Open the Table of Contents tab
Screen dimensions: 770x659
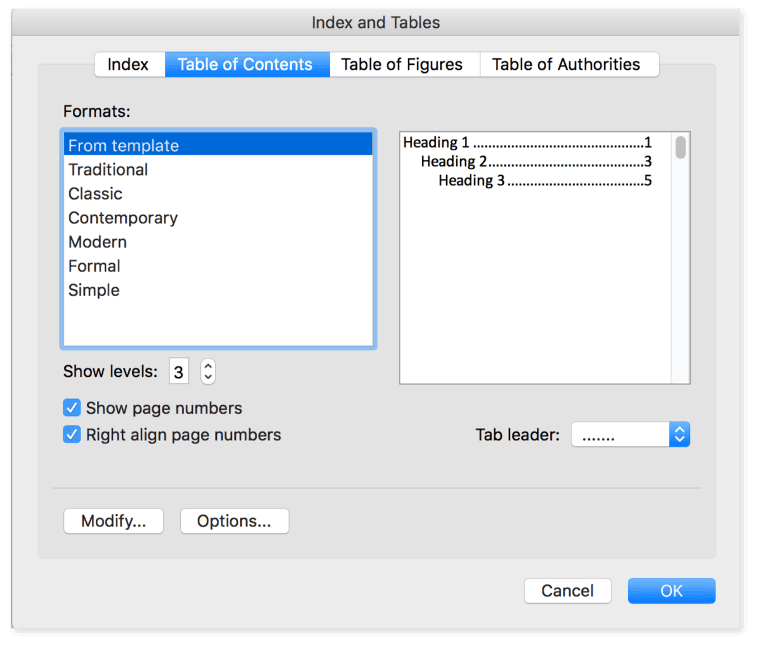245,64
